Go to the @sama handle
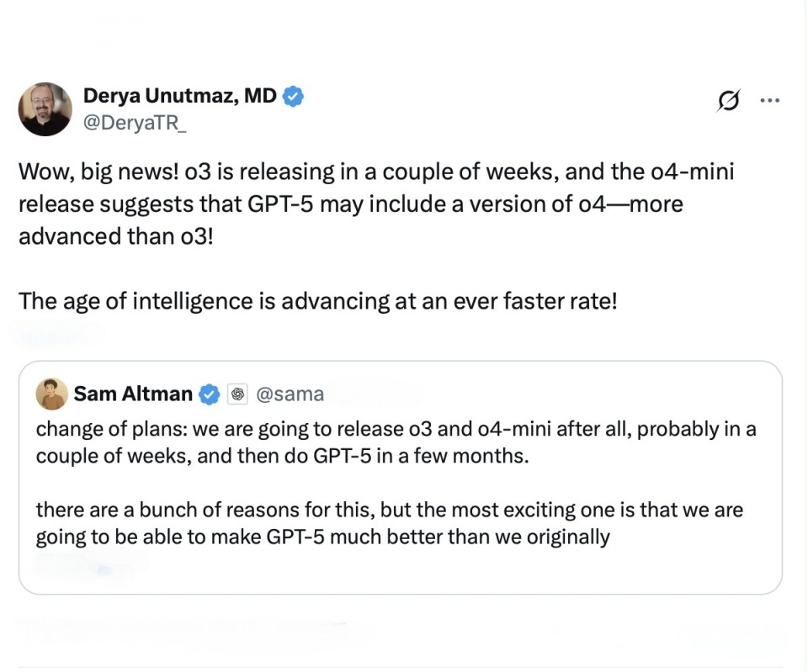The height and width of the screenshot is (672, 808). (289, 394)
